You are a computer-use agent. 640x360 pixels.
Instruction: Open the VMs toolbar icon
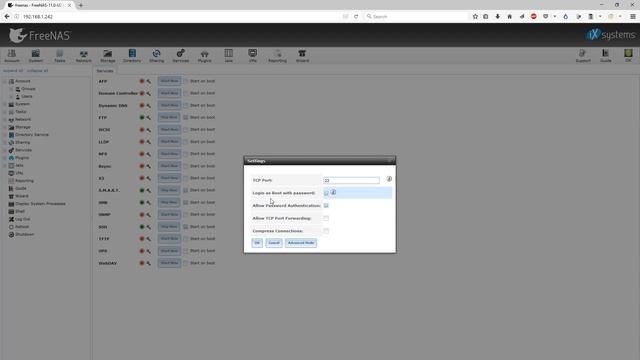pos(253,56)
